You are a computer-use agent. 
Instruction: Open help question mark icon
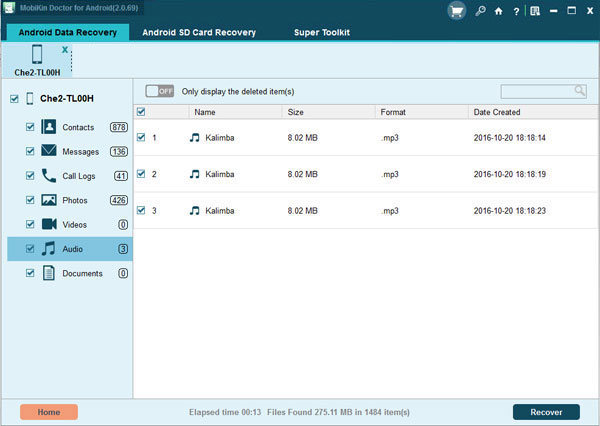pos(514,11)
